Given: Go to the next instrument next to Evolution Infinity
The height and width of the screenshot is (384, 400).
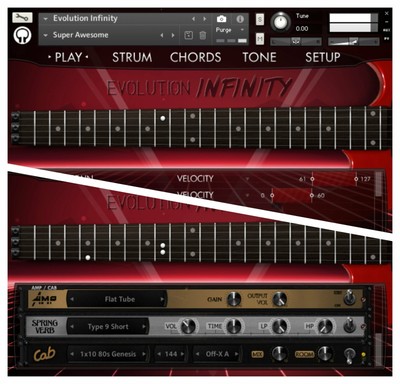Looking at the screenshot, I should coord(205,19).
